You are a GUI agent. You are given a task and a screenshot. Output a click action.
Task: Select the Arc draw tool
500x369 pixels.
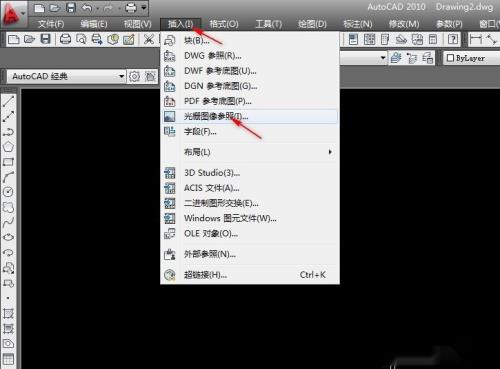[x=8, y=177]
